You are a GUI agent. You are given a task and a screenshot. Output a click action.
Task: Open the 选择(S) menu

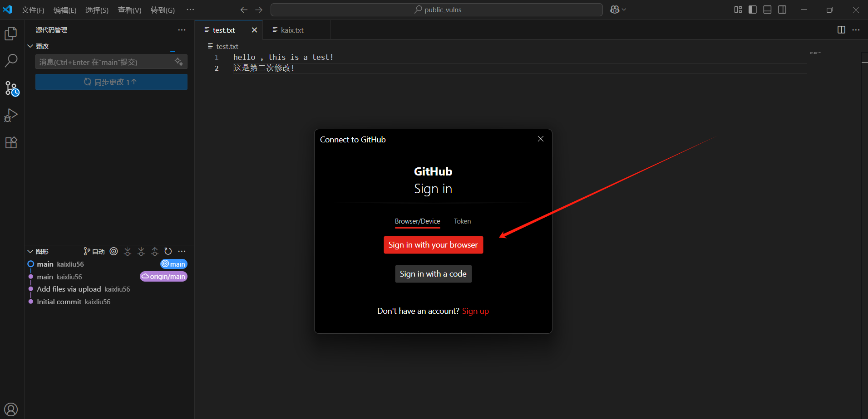97,10
